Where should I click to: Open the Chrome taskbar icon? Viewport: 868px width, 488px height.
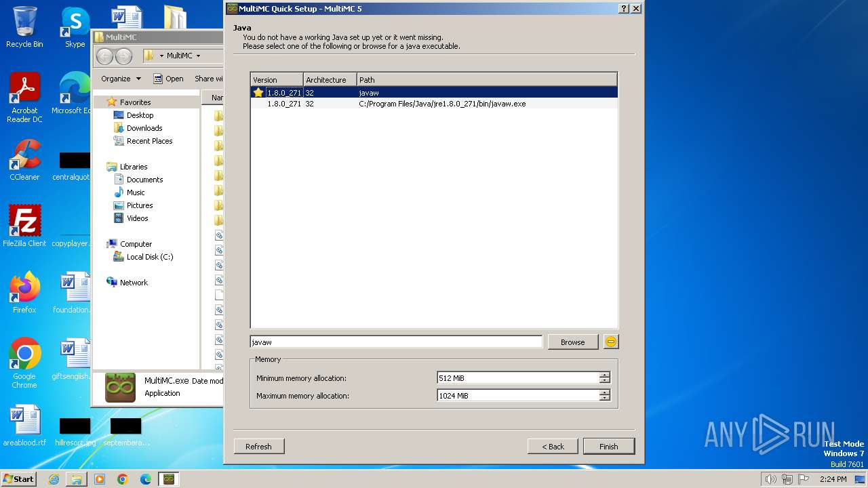(x=123, y=479)
